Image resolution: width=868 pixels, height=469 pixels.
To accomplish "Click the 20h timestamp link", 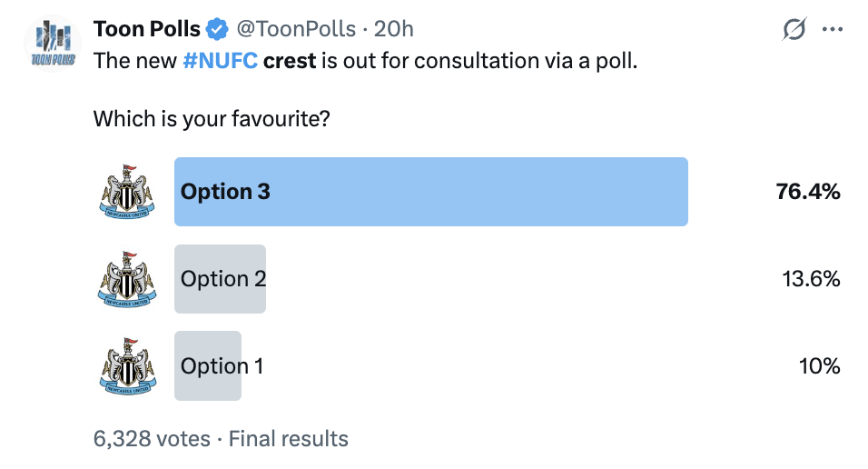I will (x=393, y=29).
